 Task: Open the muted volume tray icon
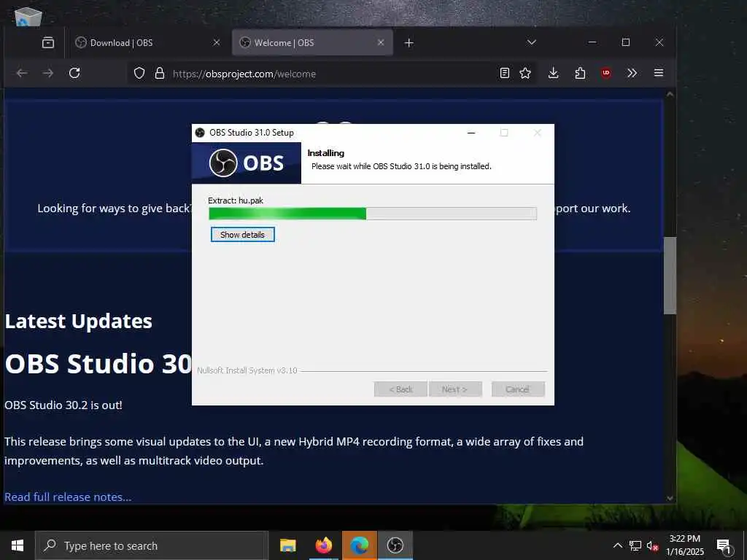(652, 545)
